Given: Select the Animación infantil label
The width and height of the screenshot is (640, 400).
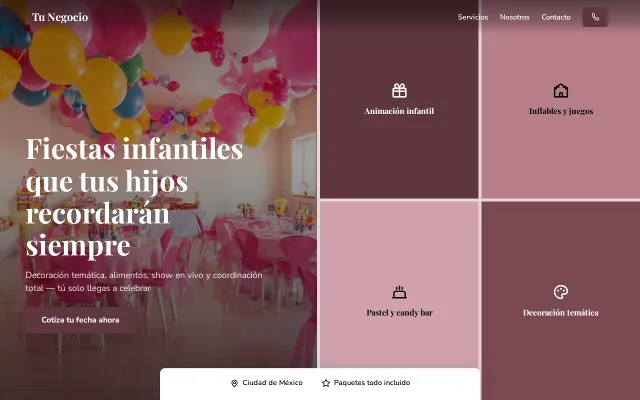Looking at the screenshot, I should pos(399,111).
